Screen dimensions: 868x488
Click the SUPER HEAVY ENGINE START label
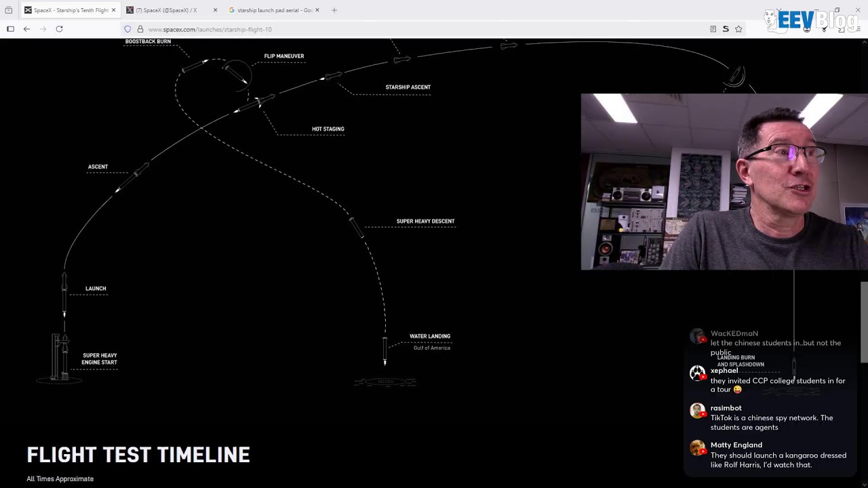tap(100, 359)
